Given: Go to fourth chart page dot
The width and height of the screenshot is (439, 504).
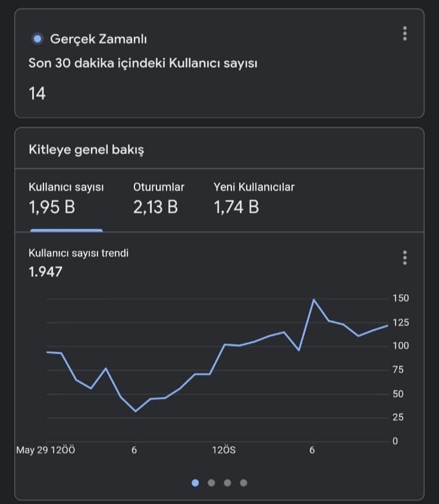Looking at the screenshot, I should [x=244, y=483].
